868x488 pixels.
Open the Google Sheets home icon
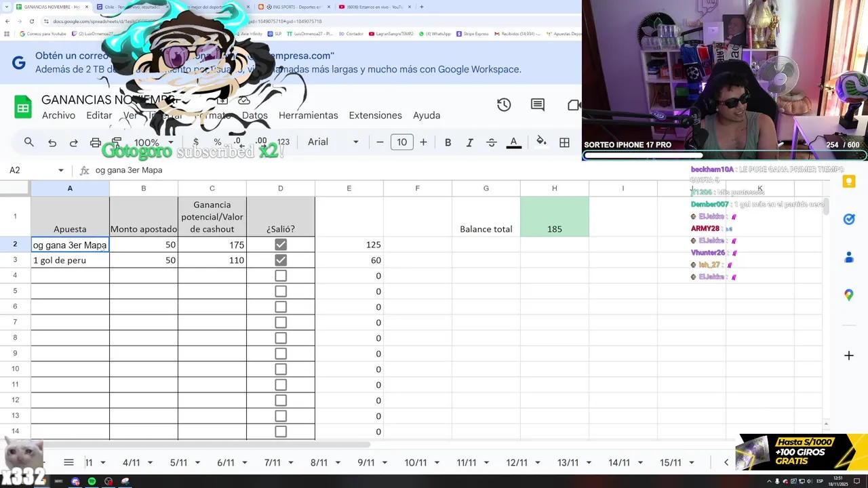coord(23,107)
